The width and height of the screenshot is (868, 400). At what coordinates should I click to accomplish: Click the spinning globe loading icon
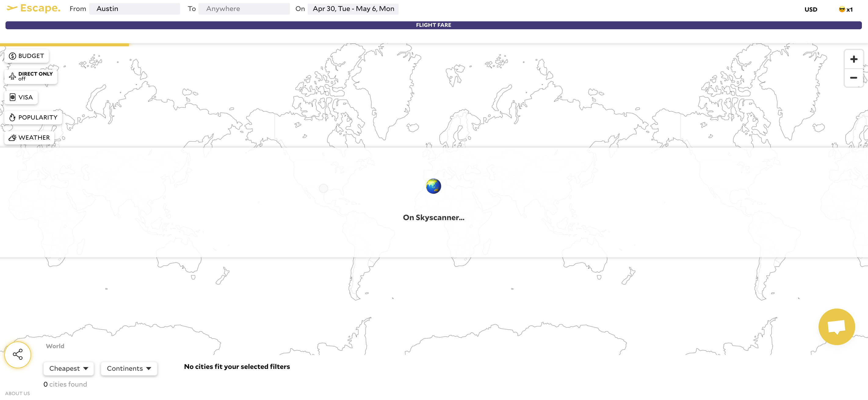tap(433, 186)
